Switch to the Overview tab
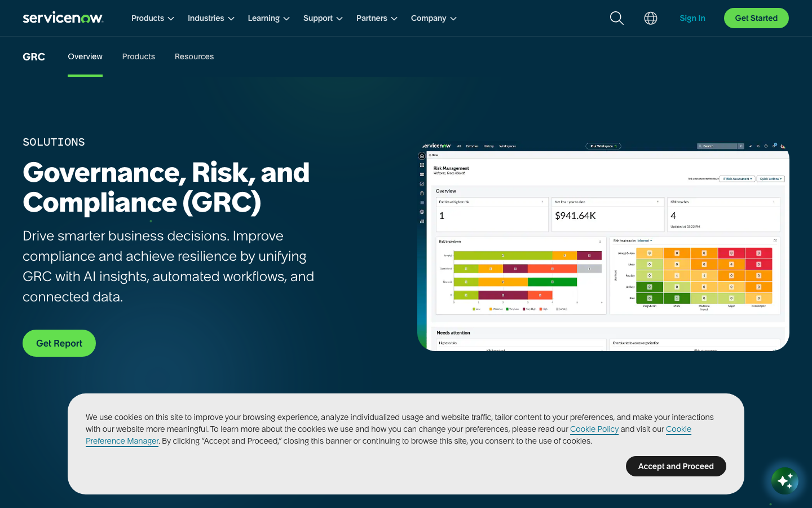Screen dimensions: 812x508 (x=85, y=56)
